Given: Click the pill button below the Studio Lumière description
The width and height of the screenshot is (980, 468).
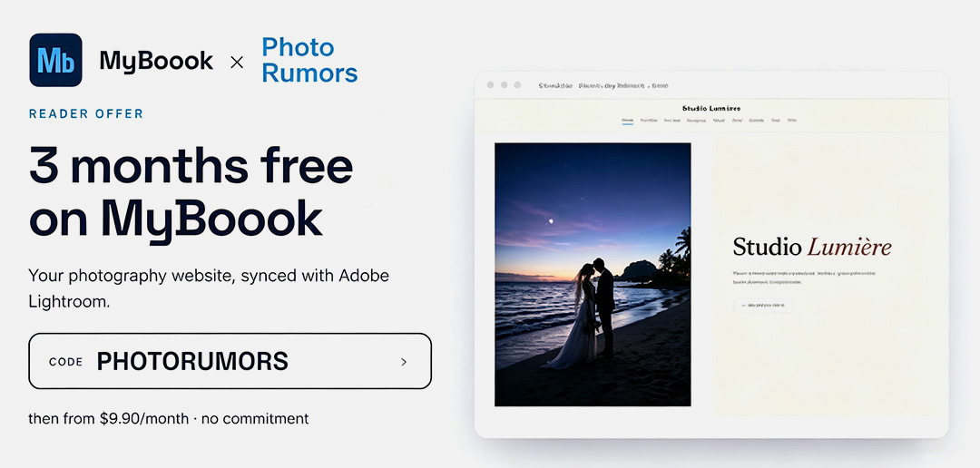Looking at the screenshot, I should click(x=763, y=306).
